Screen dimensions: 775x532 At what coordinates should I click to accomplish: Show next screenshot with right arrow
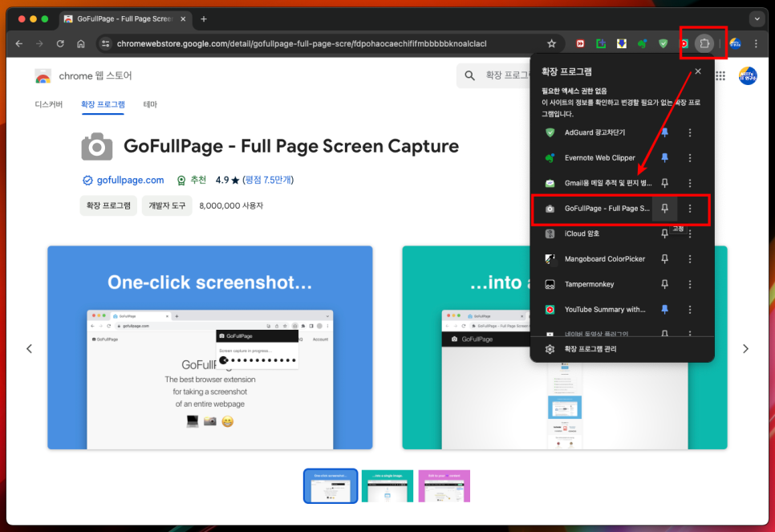tap(745, 349)
